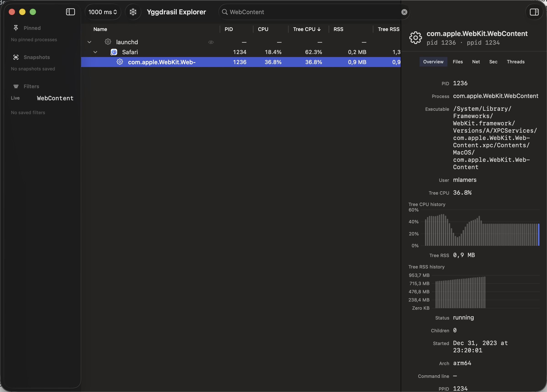Click the PPID value 1234 in the inspector
The width and height of the screenshot is (547, 392).
click(x=460, y=389)
